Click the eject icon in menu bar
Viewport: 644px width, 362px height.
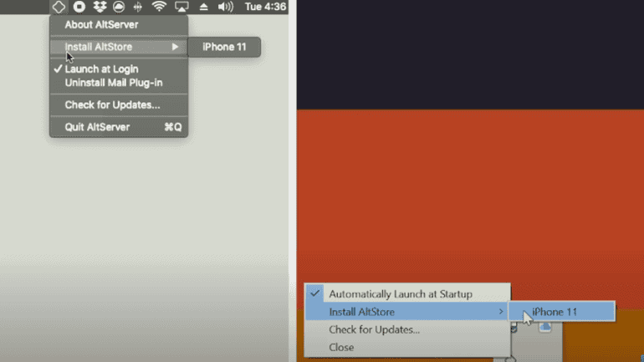click(203, 7)
